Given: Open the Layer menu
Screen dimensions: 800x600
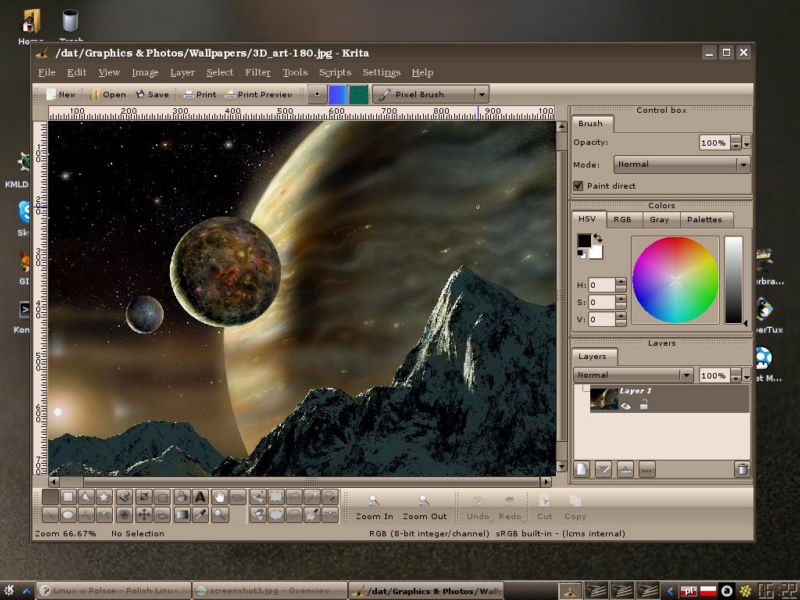Looking at the screenshot, I should (182, 72).
